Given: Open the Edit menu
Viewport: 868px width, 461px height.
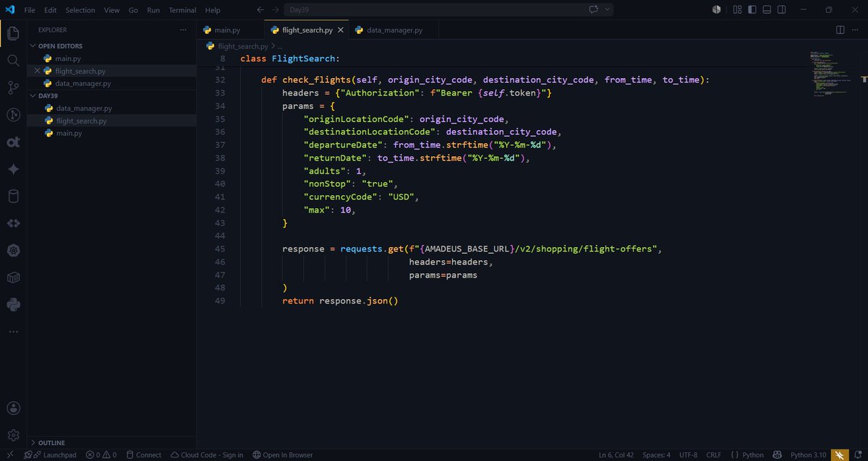Looking at the screenshot, I should [50, 10].
